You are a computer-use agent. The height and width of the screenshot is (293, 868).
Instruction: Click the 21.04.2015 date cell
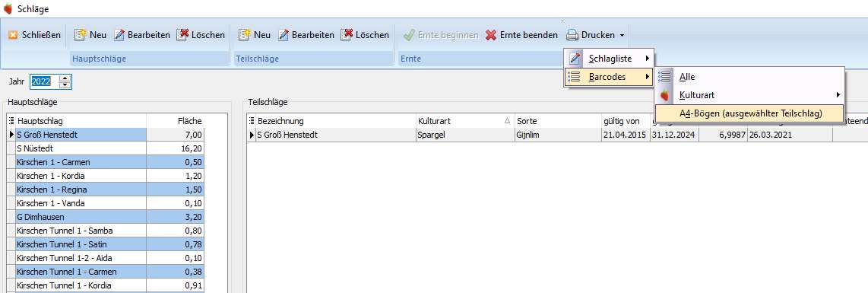(x=625, y=135)
